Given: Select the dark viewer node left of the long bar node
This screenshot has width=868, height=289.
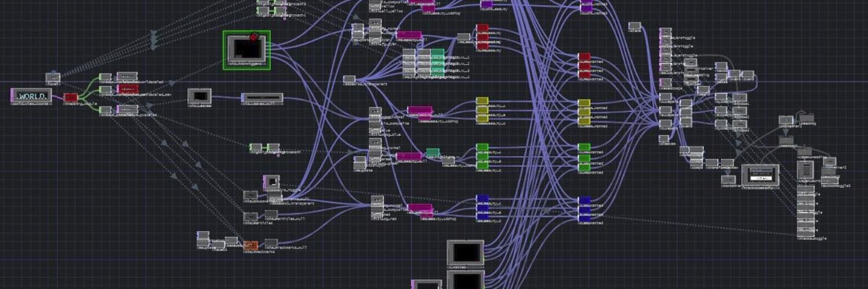Looking at the screenshot, I should 200,96.
